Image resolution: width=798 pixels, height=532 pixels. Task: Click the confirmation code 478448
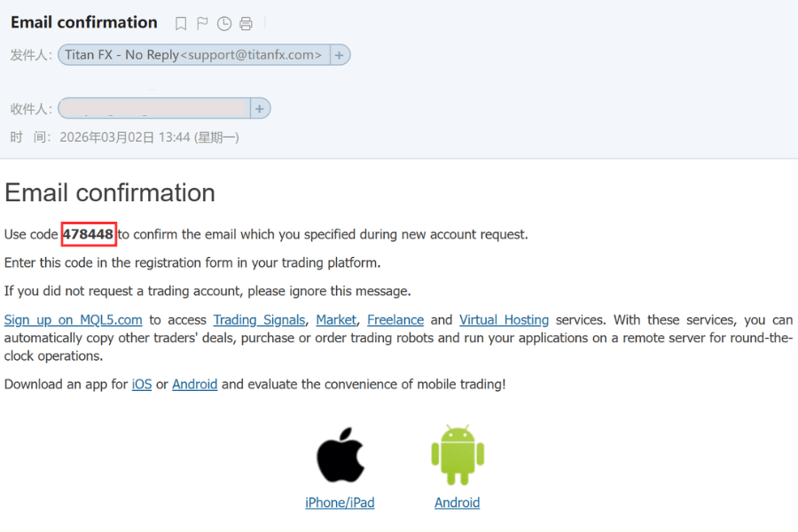pos(89,235)
